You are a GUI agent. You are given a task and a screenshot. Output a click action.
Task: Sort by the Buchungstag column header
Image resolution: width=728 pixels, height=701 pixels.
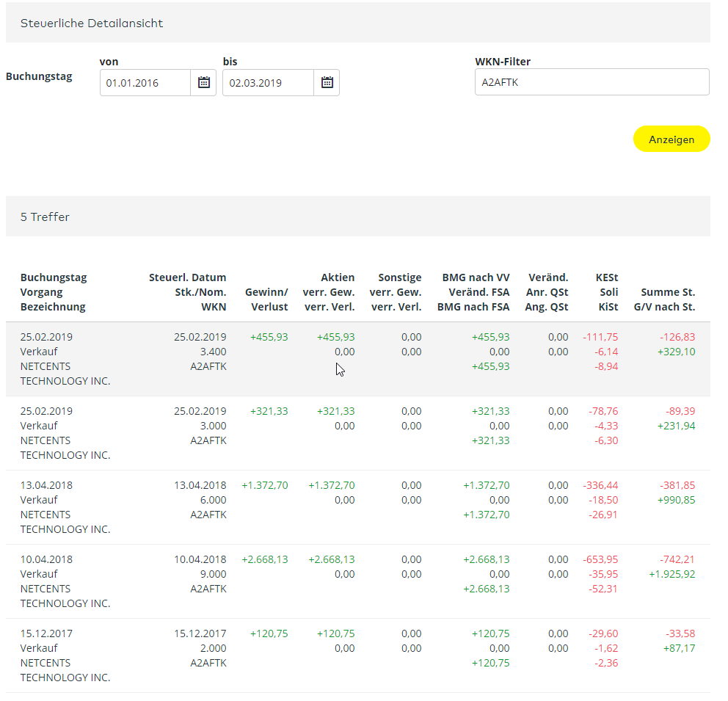click(54, 277)
